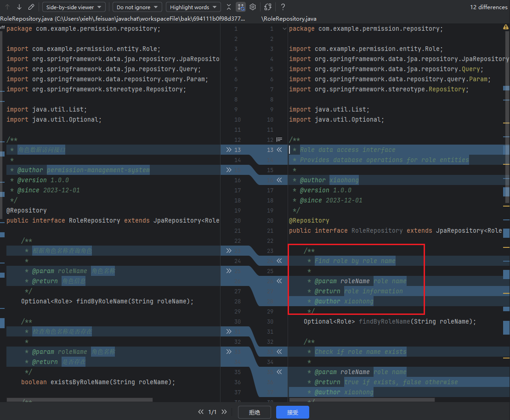Click the 拒绝 reject button
The height and width of the screenshot is (420, 510).
pos(254,412)
